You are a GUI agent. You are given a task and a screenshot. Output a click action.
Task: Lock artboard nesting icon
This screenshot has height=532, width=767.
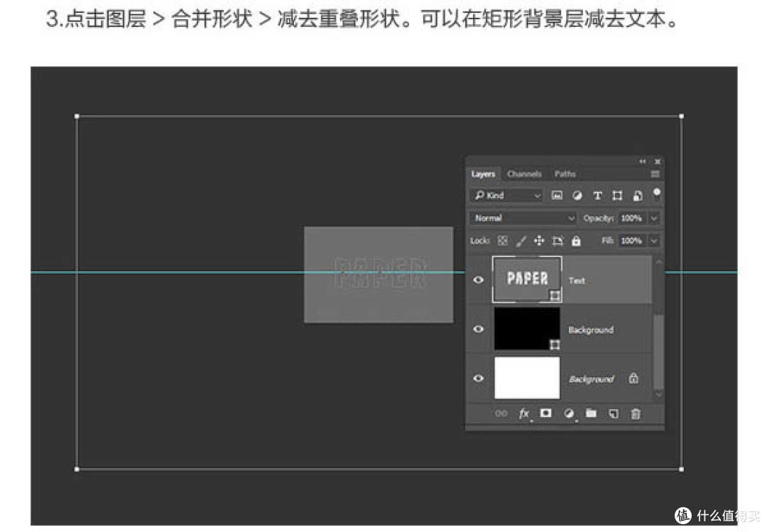(557, 240)
